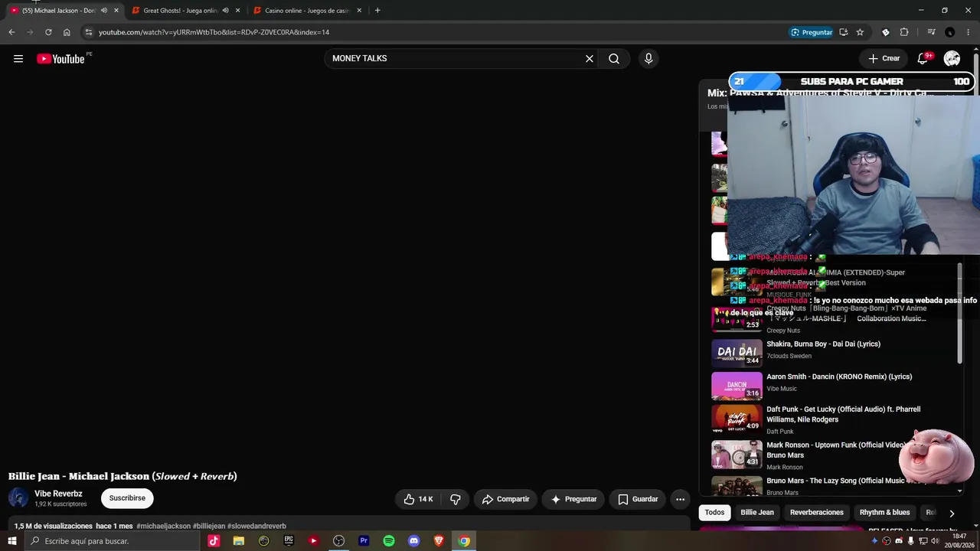Save the video with Guardar

coord(638,499)
